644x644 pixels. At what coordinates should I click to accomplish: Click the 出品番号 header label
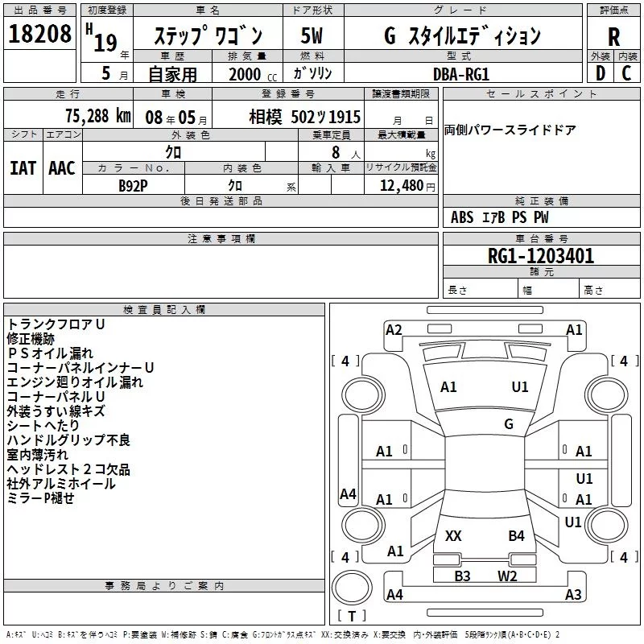pyautogui.click(x=39, y=10)
